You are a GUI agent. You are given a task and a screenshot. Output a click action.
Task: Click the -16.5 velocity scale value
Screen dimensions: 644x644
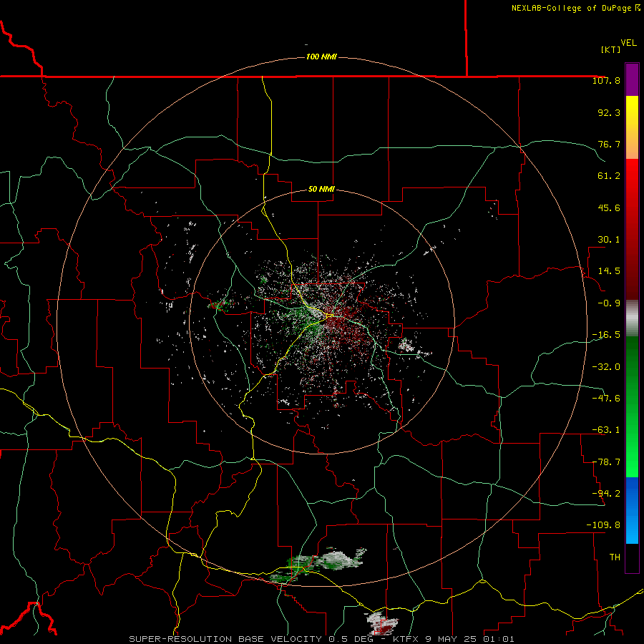pyautogui.click(x=606, y=335)
